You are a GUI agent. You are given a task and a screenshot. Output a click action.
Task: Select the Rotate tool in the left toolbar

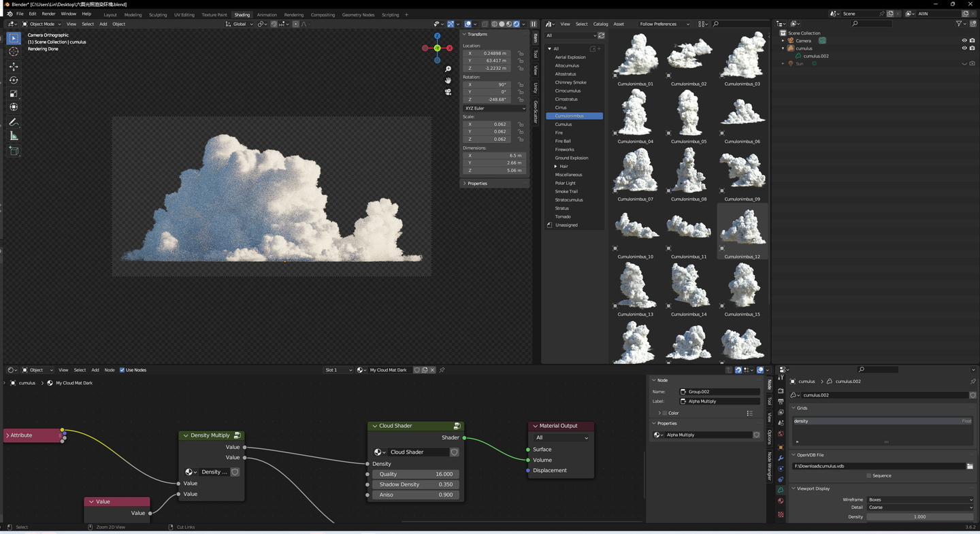point(14,80)
